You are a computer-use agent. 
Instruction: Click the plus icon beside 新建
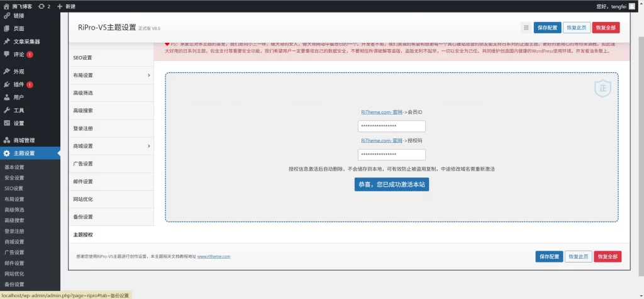pos(60,6)
